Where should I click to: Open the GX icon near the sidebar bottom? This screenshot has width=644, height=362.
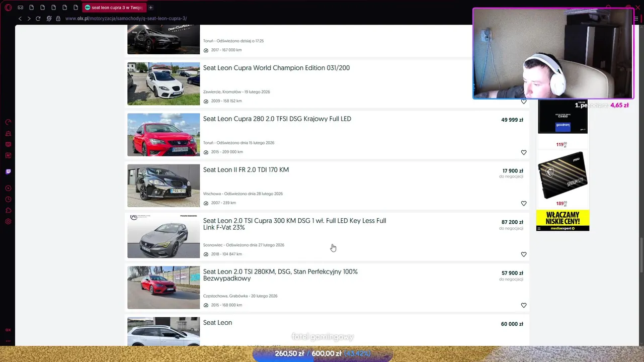(8, 330)
